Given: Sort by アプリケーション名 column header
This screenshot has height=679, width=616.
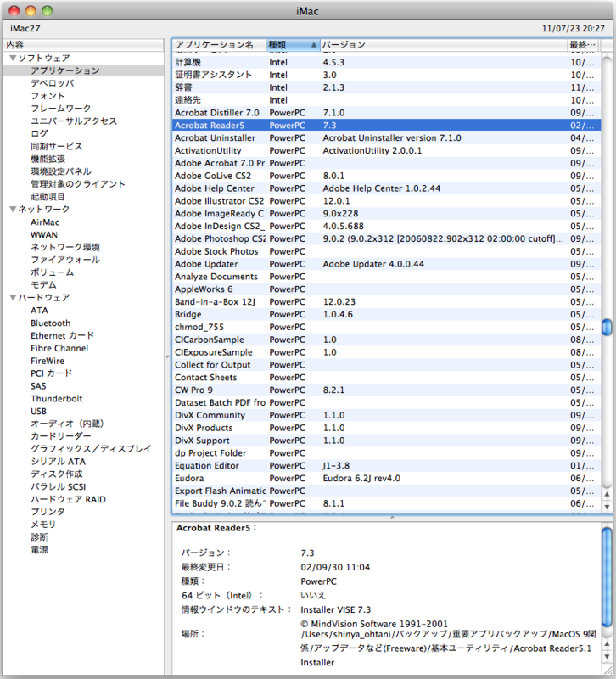Looking at the screenshot, I should coord(220,45).
